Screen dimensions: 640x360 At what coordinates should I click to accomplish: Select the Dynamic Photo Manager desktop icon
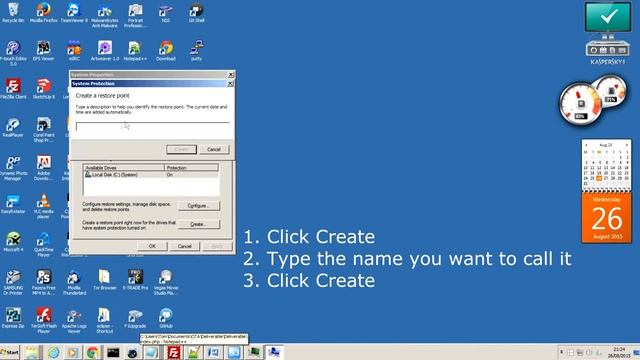tap(13, 168)
